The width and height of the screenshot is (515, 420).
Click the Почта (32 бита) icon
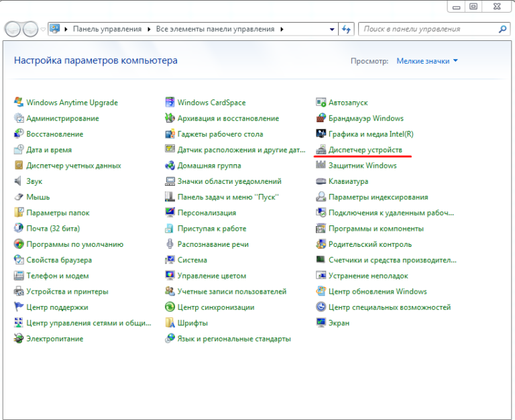point(19,227)
